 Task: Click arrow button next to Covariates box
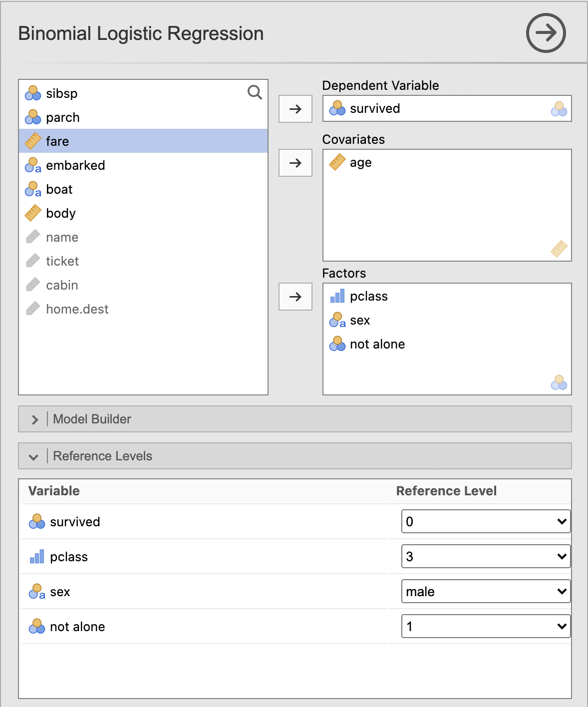pos(295,163)
